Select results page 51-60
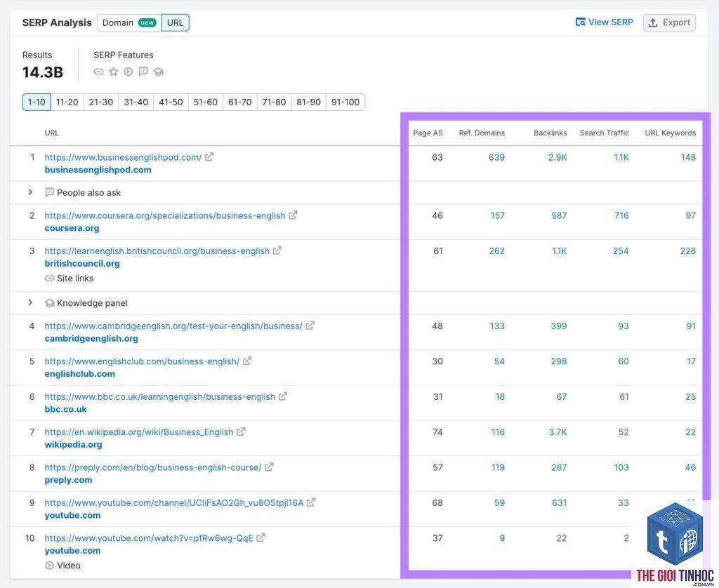The height and width of the screenshot is (588, 719). pos(206,102)
